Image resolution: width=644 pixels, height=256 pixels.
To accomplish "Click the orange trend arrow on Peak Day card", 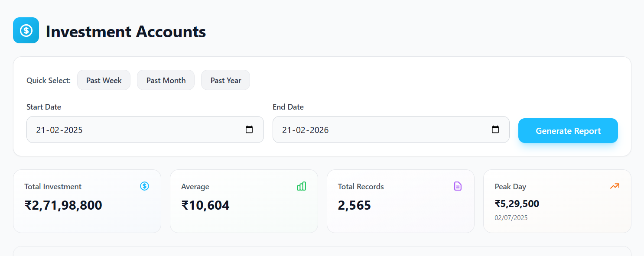I will [615, 186].
